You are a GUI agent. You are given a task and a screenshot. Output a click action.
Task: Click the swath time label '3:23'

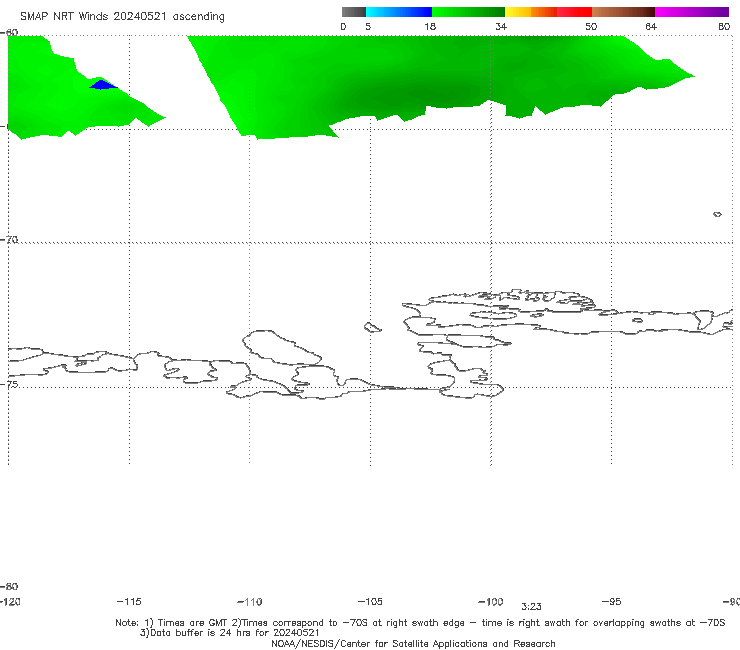click(x=531, y=607)
